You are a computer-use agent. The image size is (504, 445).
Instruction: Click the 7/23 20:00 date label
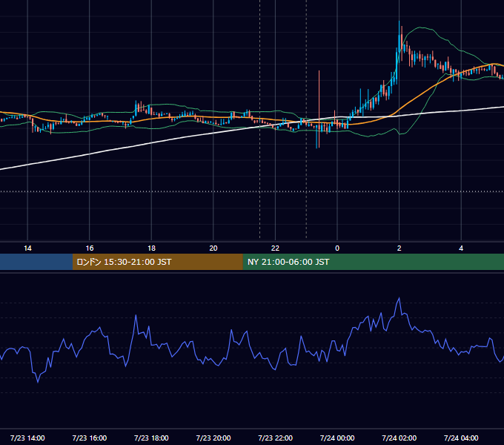tap(213, 438)
